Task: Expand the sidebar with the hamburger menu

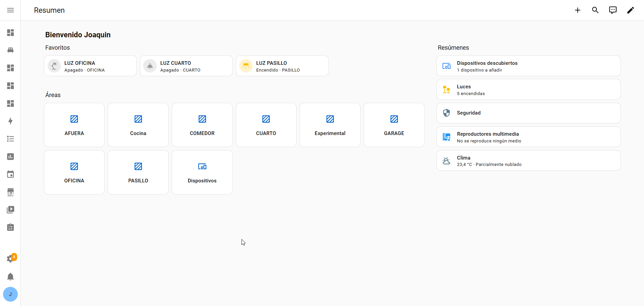Action: (x=10, y=10)
